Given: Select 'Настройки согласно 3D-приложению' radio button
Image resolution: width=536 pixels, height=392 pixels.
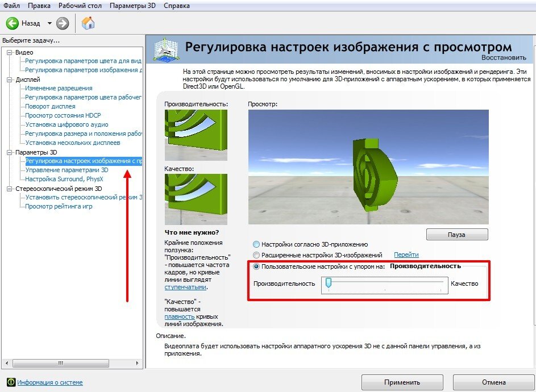Looking at the screenshot, I should click(x=256, y=244).
